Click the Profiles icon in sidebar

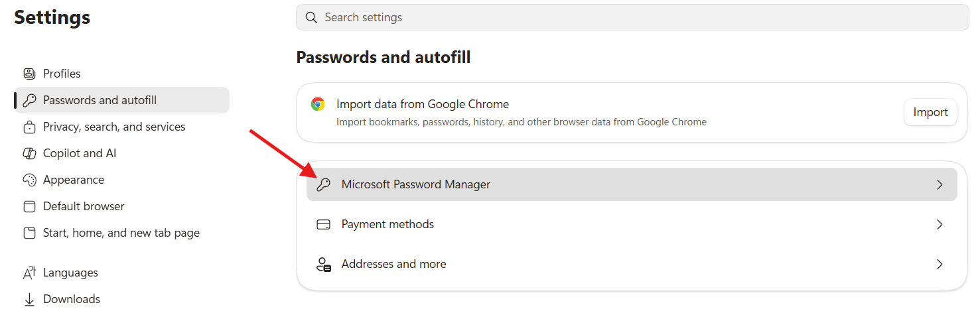(29, 74)
